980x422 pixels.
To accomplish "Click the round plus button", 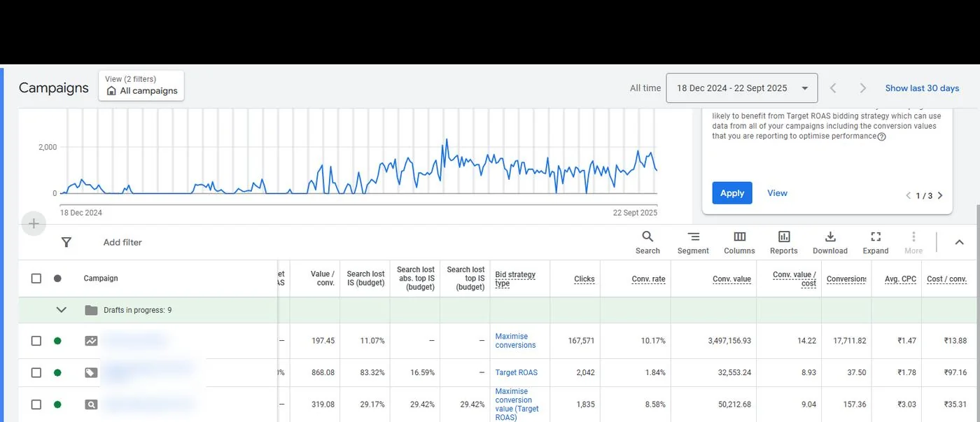I will (34, 225).
